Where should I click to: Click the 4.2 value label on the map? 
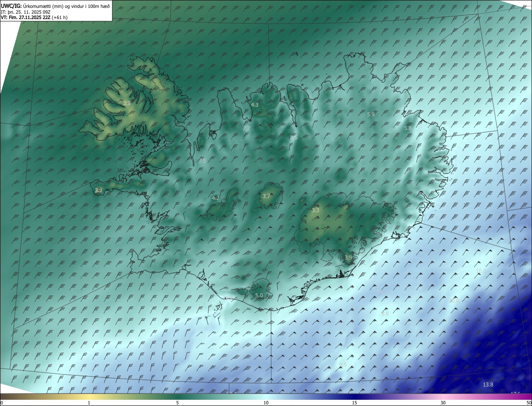(x=216, y=198)
